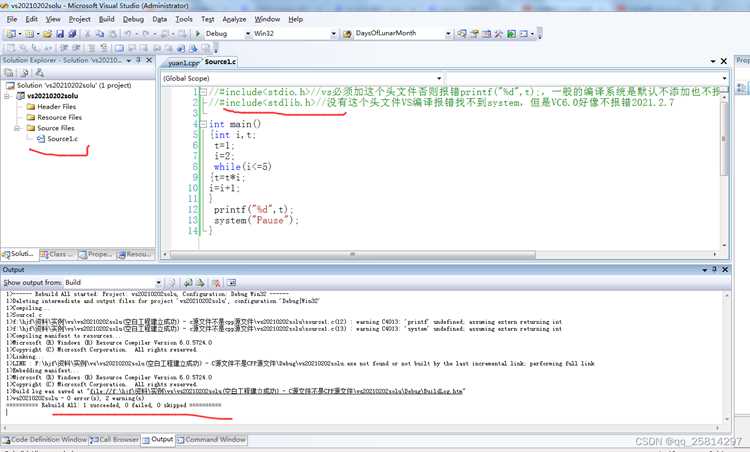Viewport: 750px width, 452px height.
Task: Open Object Browser toolbar icon
Action: tap(486, 33)
